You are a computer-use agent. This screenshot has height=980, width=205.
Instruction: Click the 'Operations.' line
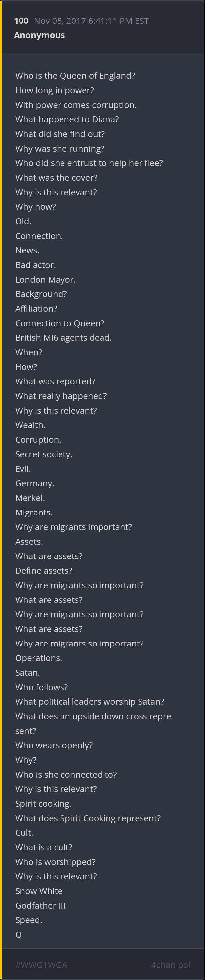coord(38,658)
